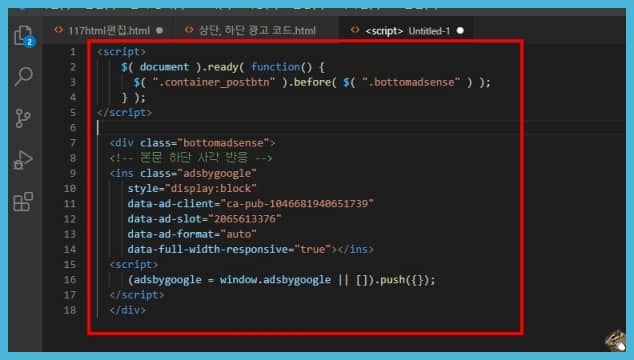Image resolution: width=634 pixels, height=360 pixels.
Task: Click the ".bottomadsense" string on line 3
Action: tap(411, 82)
